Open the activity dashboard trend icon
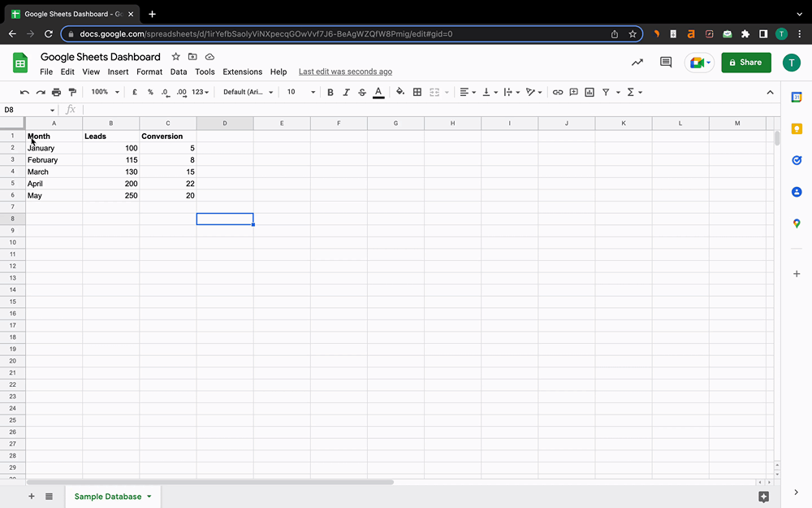This screenshot has width=812, height=508. (637, 63)
